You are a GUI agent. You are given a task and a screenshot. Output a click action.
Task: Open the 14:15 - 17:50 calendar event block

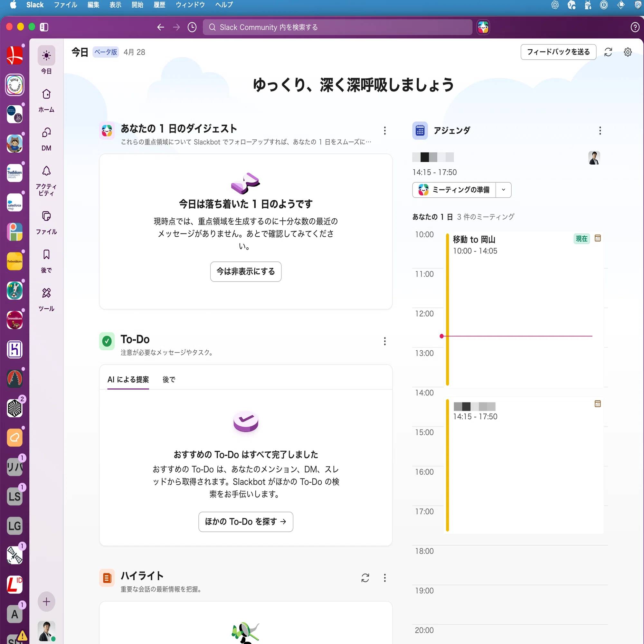[x=524, y=465]
